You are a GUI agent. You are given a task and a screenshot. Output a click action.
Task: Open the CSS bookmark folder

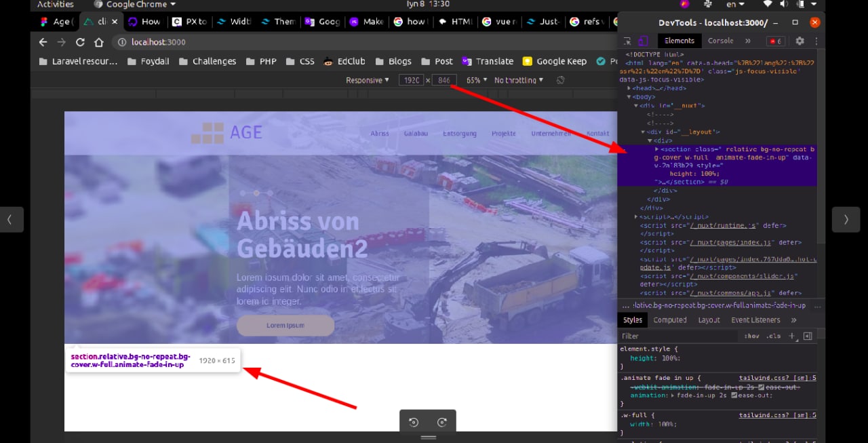300,61
